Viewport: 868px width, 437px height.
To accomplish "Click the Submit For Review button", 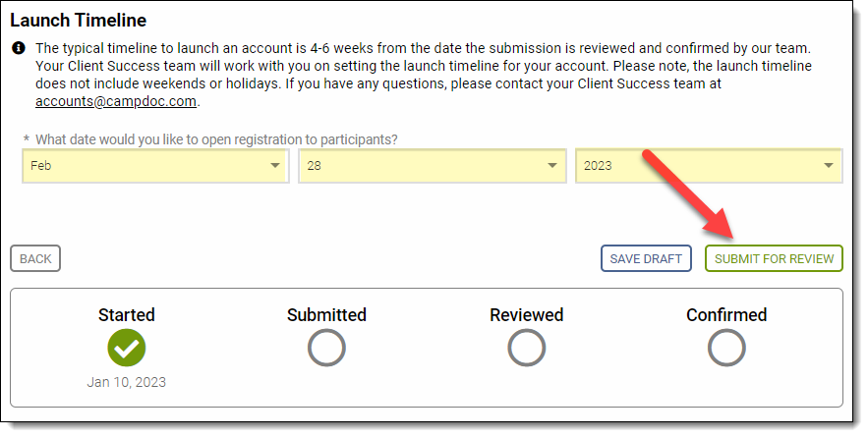I will pyautogui.click(x=774, y=258).
